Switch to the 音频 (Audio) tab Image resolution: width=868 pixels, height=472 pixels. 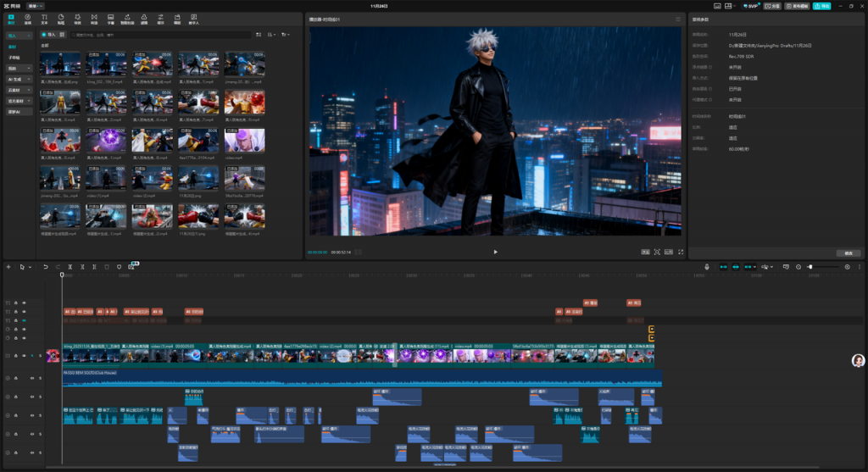27,18
